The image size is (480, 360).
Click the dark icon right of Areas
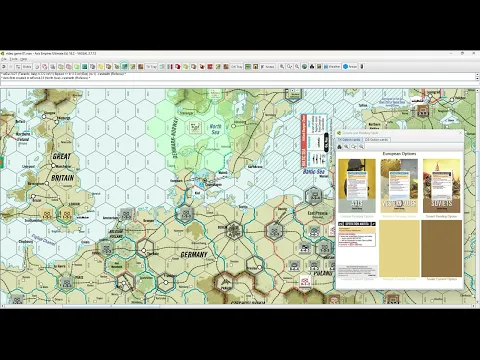point(362,67)
